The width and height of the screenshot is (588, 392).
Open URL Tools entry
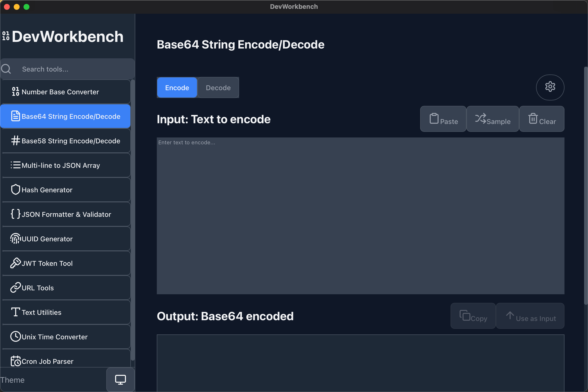click(65, 288)
